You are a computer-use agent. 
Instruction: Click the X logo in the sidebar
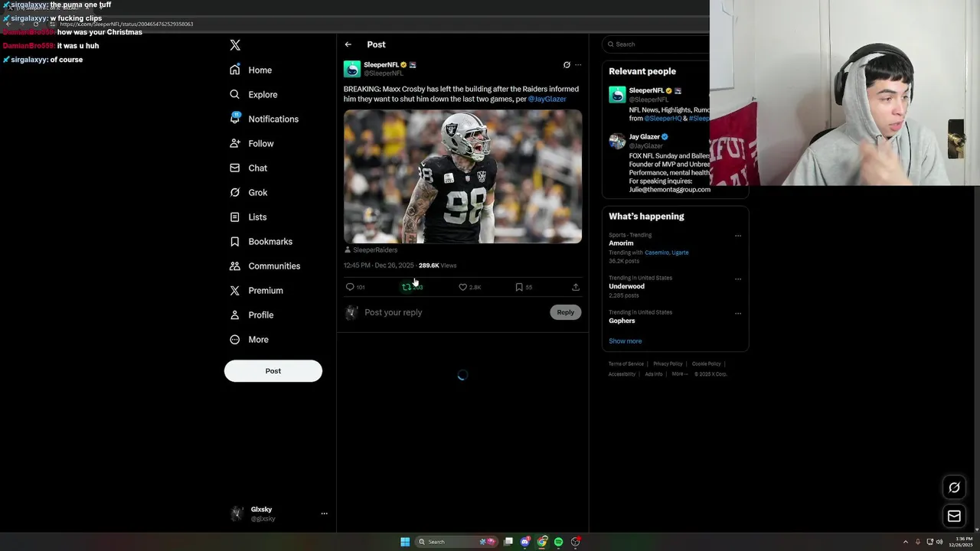[235, 45]
